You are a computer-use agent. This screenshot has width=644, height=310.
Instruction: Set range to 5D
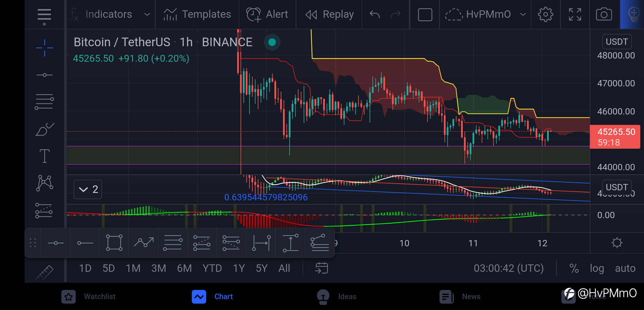point(109,268)
